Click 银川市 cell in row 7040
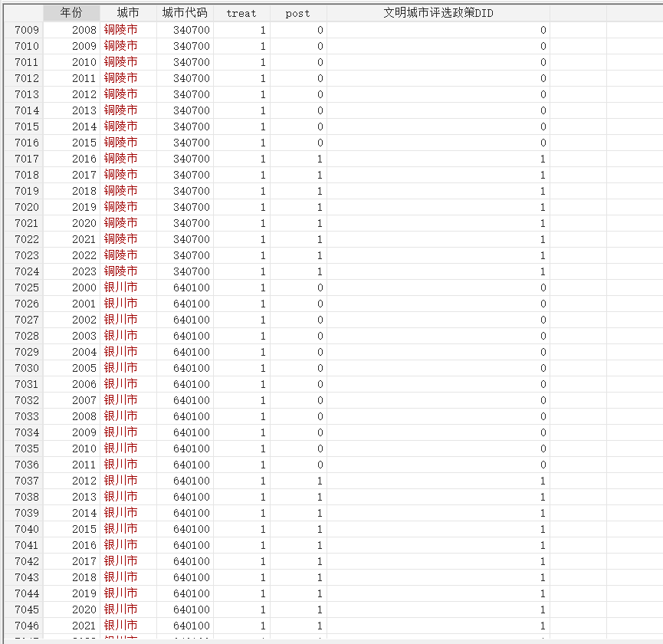Screen dimensions: 663x644 coord(128,529)
